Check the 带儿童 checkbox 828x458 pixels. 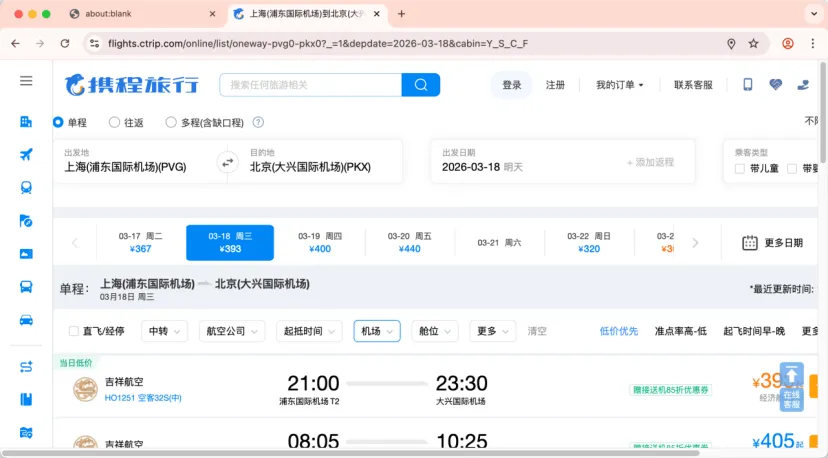tap(740, 169)
